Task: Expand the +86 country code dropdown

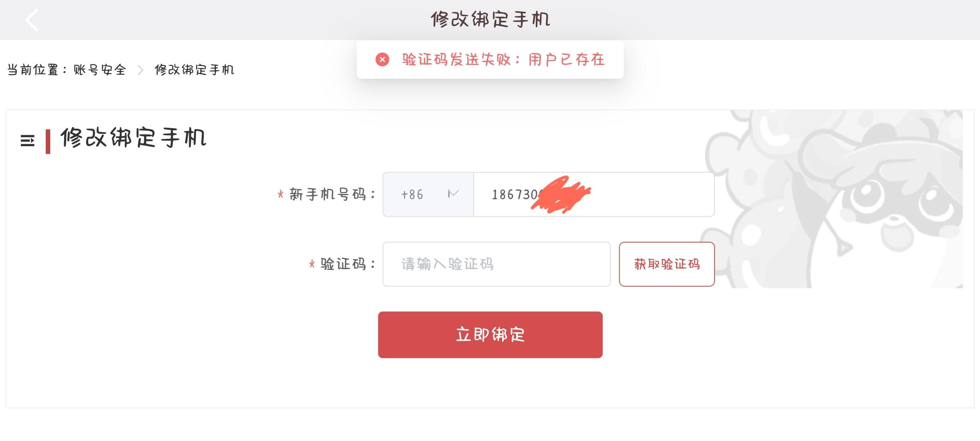Action: (x=428, y=194)
